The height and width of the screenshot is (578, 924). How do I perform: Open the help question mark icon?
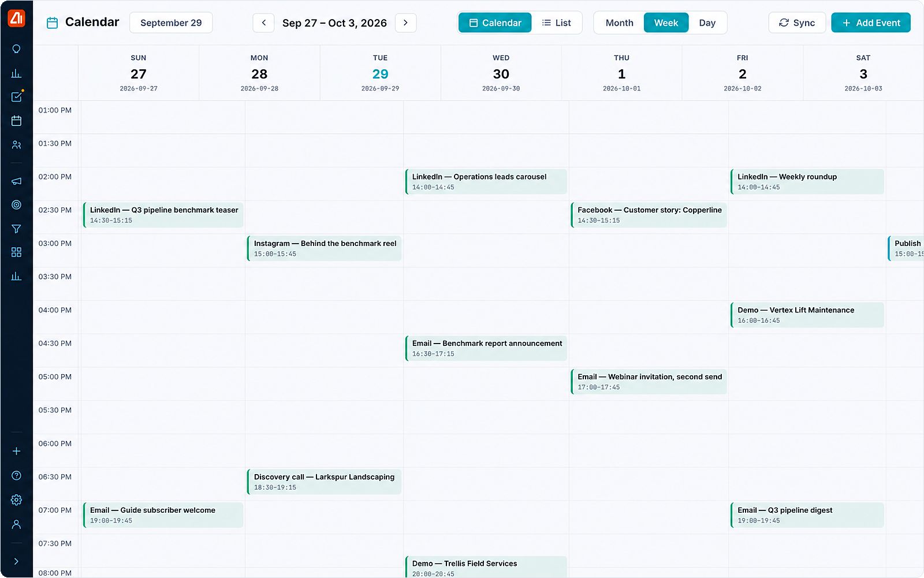pyautogui.click(x=16, y=475)
